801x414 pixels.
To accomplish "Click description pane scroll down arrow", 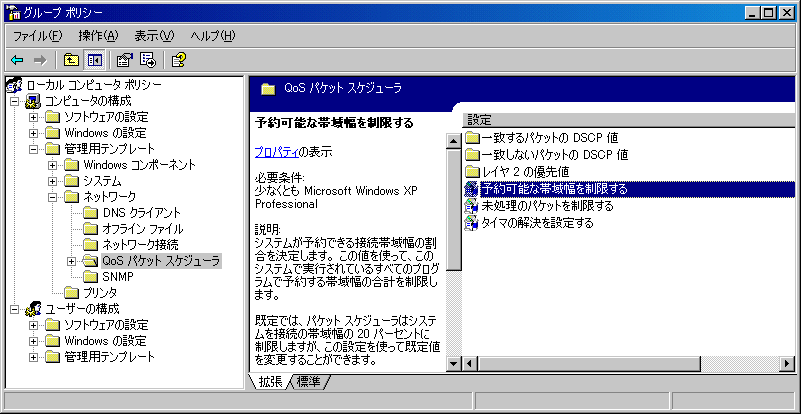I will click(454, 364).
